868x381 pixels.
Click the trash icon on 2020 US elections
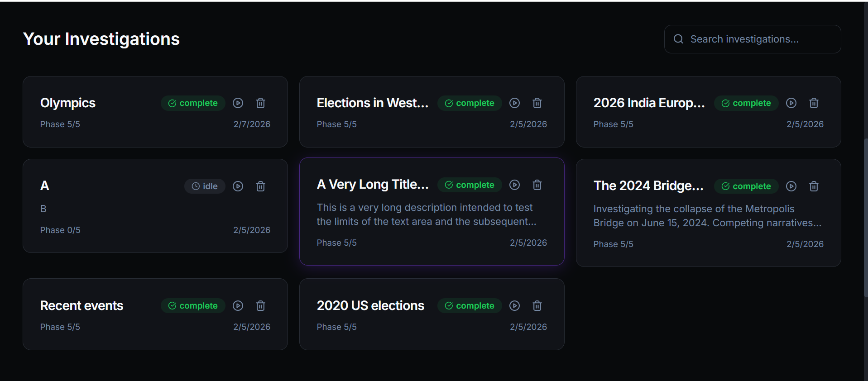[x=537, y=306]
